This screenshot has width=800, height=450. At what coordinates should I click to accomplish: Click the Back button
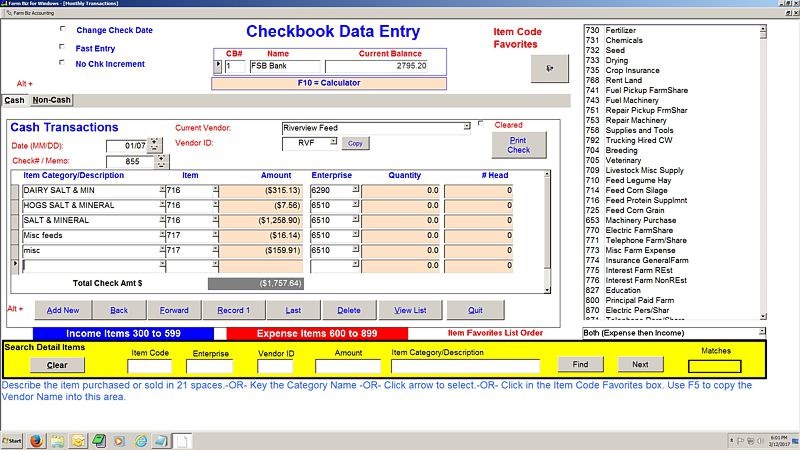(x=119, y=310)
